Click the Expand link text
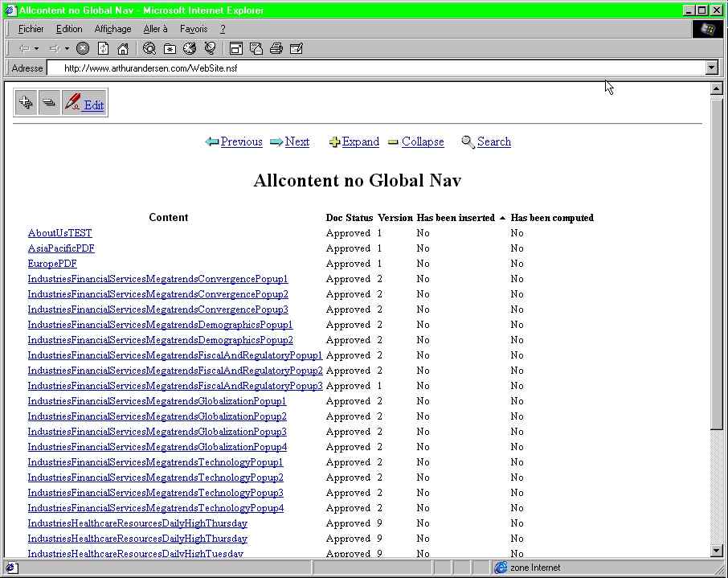The image size is (728, 578). click(x=361, y=141)
